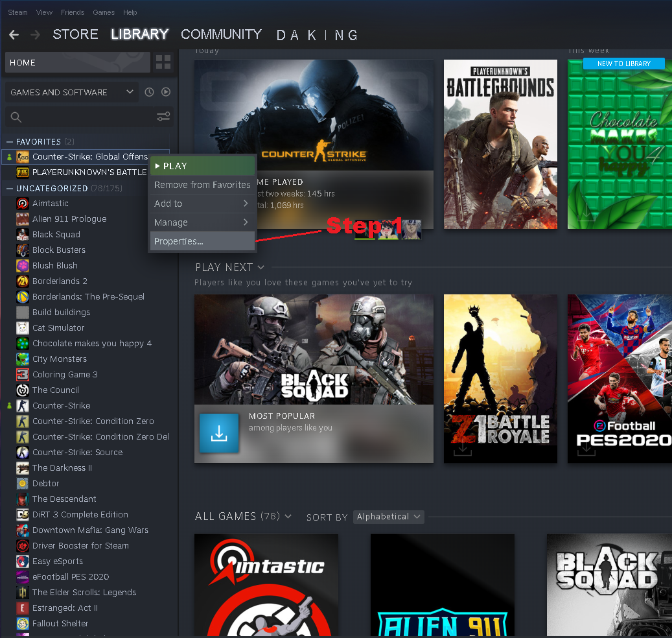Screen dimensions: 672x638
Task: Expand the Add to submenu
Action: [202, 204]
